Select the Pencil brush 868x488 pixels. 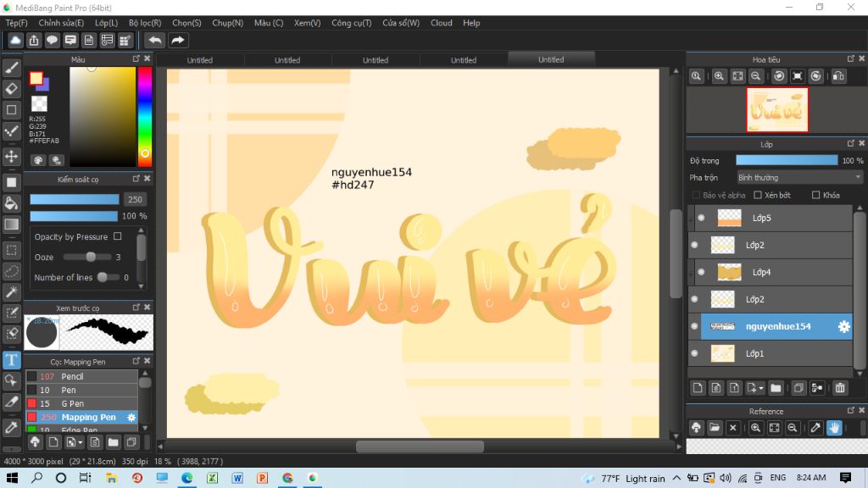pyautogui.click(x=82, y=376)
